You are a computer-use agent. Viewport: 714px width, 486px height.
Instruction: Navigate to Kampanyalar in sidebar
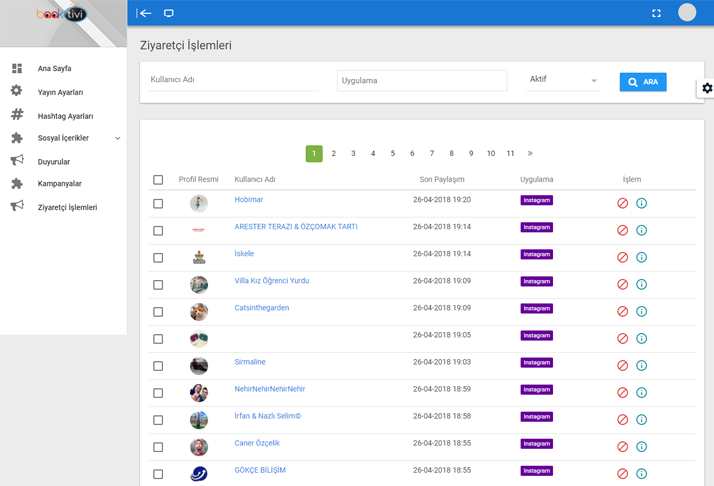59,184
